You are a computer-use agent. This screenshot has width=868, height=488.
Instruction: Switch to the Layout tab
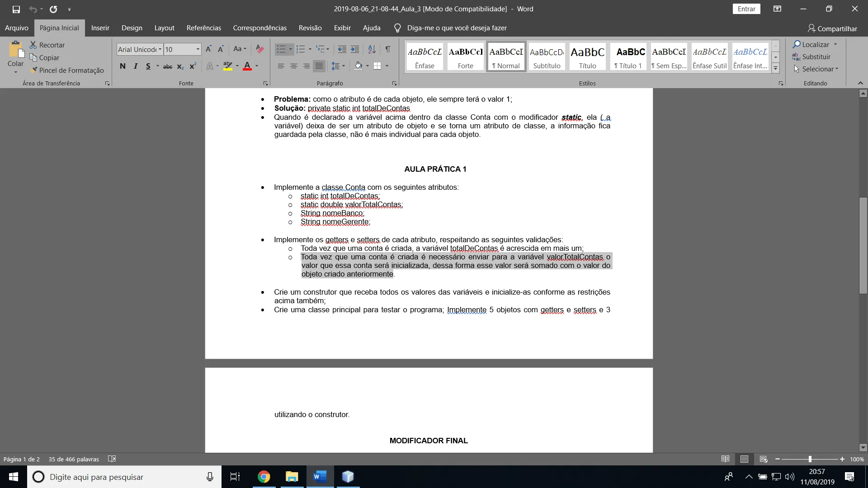point(164,28)
